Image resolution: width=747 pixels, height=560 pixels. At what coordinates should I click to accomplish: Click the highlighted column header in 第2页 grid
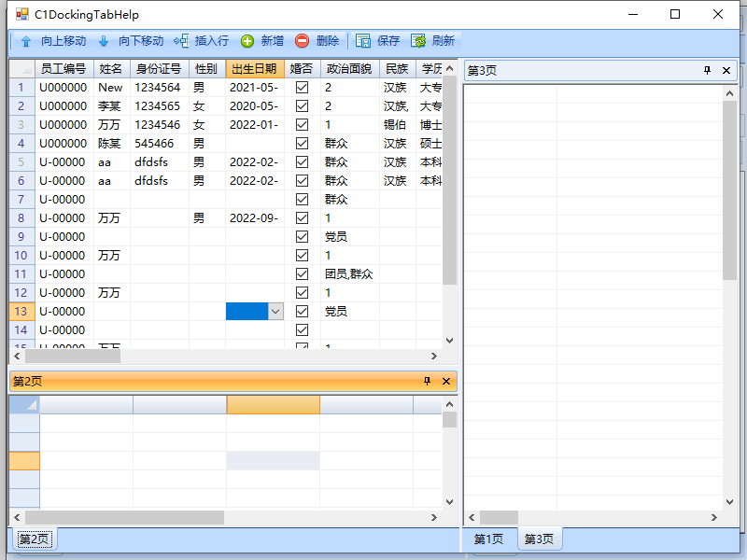coord(273,404)
